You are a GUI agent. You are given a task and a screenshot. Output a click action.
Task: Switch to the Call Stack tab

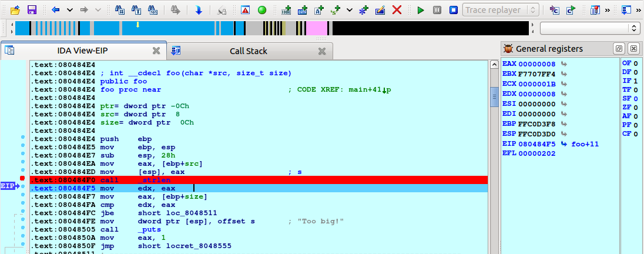pos(248,51)
